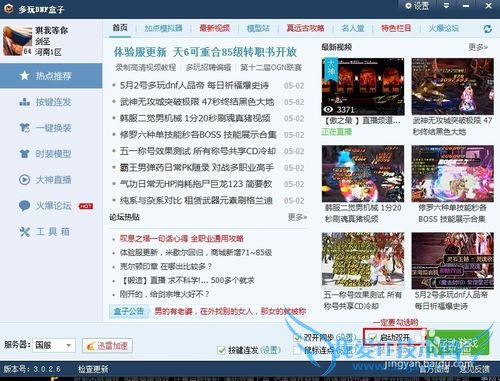Open news 霸王男弹药日常PK随录
The image size is (500, 381).
[197, 167]
